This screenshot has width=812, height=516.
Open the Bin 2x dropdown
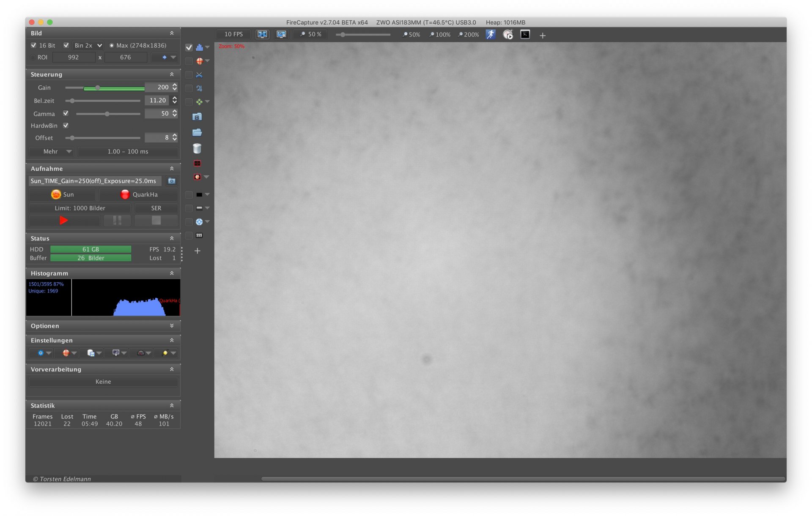coord(88,45)
